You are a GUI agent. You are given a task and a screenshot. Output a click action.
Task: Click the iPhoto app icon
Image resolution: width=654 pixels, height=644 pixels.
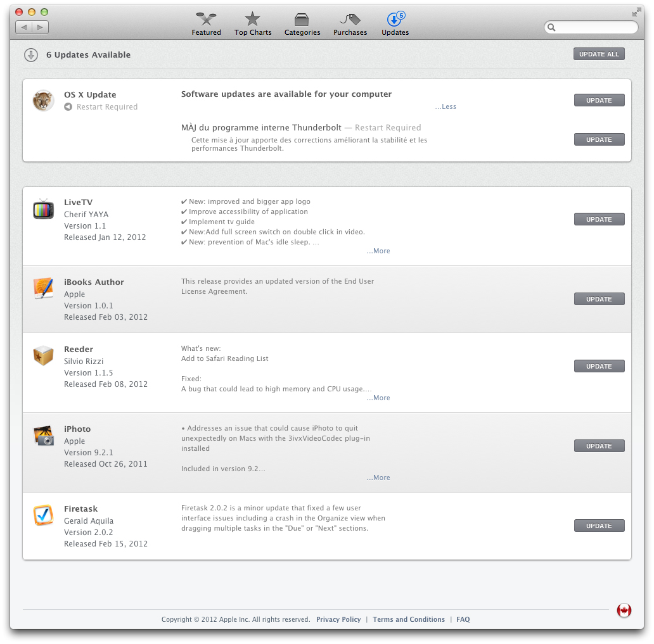[43, 436]
